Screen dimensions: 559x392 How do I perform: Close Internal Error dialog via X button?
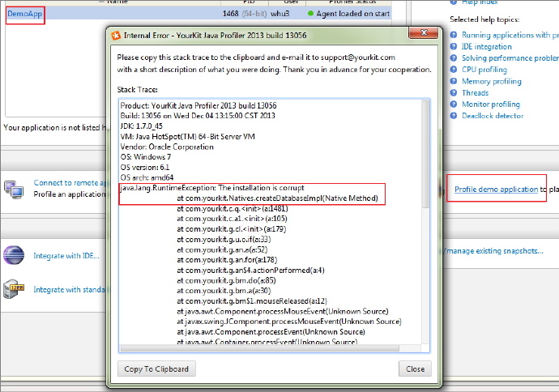pyautogui.click(x=424, y=32)
